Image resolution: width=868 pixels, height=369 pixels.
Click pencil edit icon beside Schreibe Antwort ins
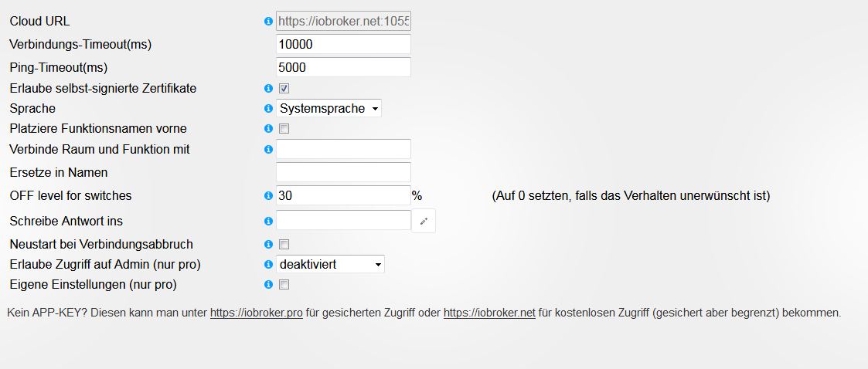point(424,222)
